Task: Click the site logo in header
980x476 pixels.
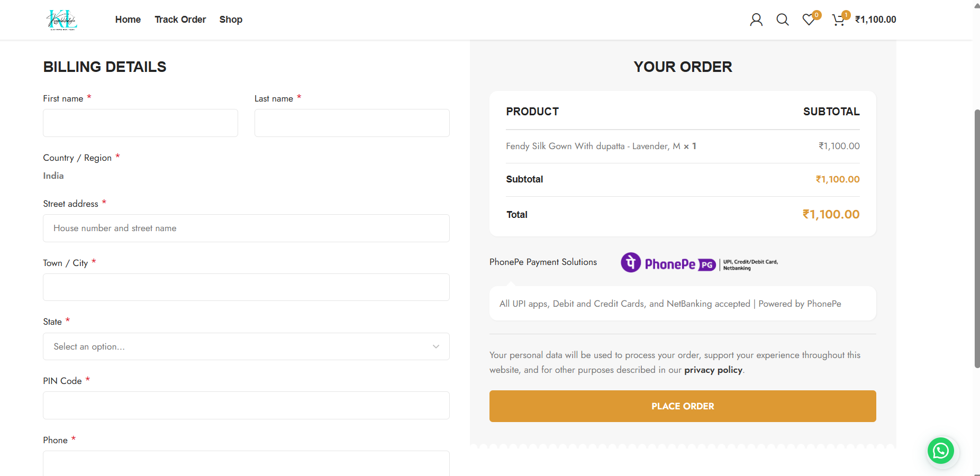Action: click(x=62, y=20)
